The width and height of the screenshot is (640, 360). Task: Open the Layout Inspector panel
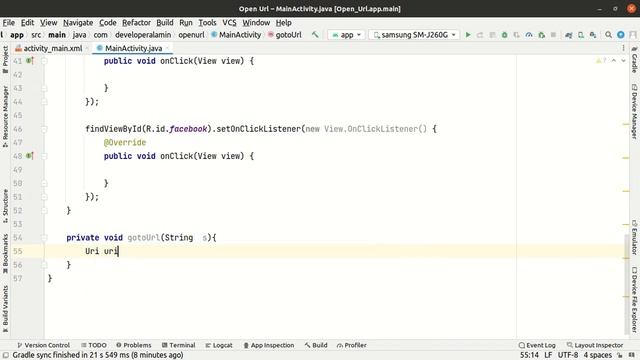coord(595,345)
